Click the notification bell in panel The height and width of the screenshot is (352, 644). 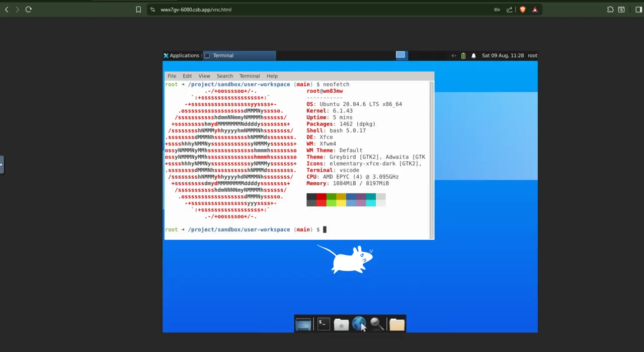pyautogui.click(x=473, y=56)
